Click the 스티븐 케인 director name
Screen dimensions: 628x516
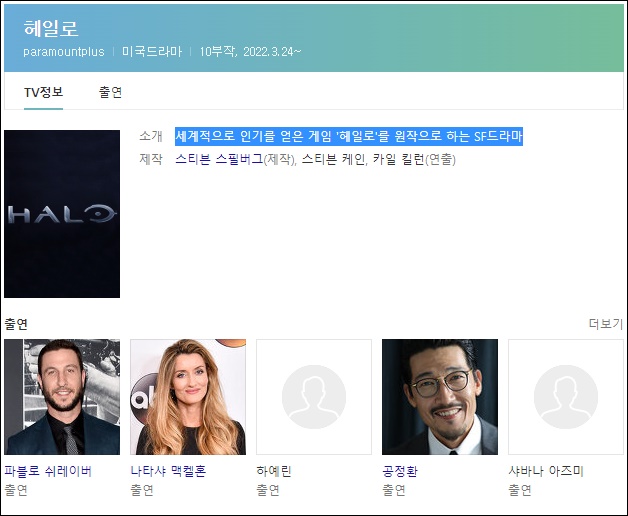[334, 159]
